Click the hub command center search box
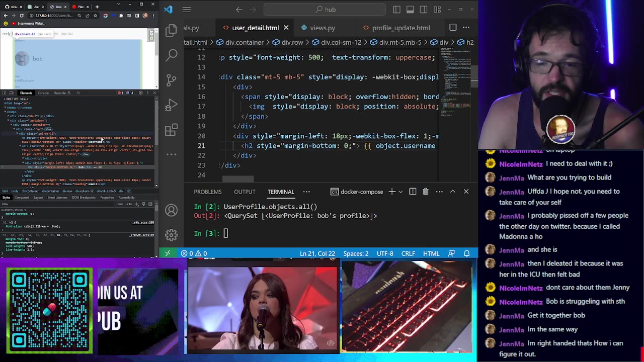Image resolution: width=644 pixels, height=362 pixels. (325, 10)
